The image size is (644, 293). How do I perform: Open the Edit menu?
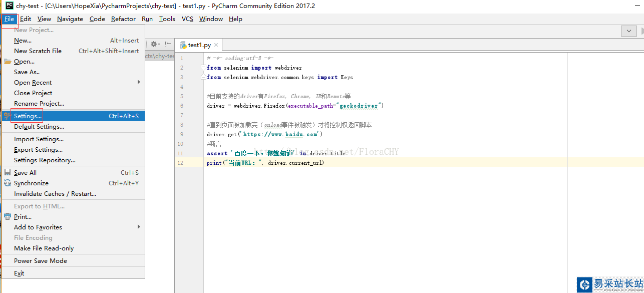(26, 19)
